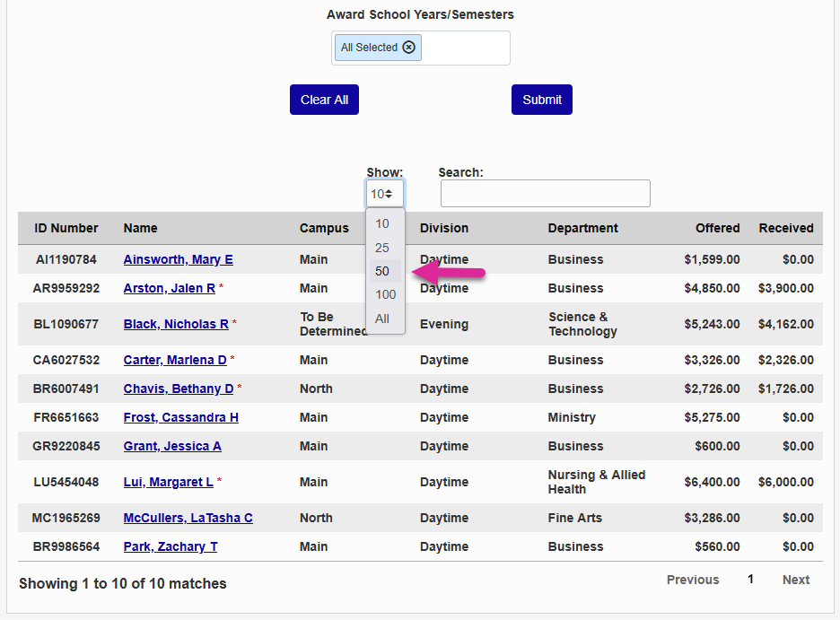View Black, Nicholas R details
Screen dimensions: 840x620
click(x=176, y=324)
